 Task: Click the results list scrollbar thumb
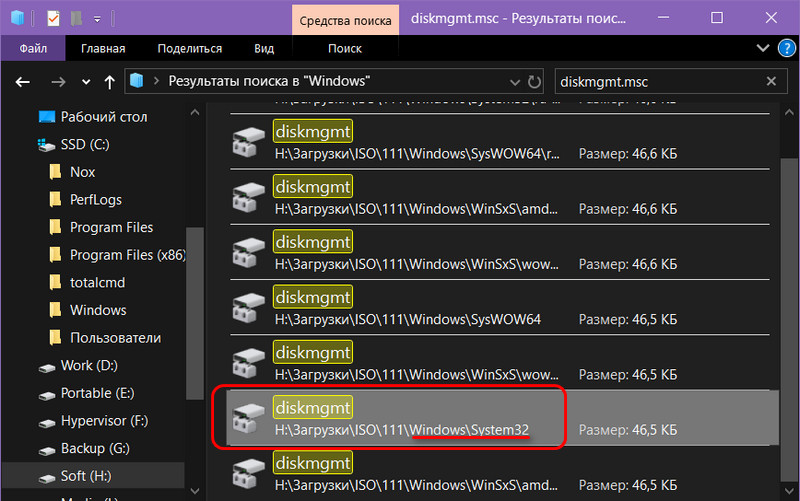coord(790,319)
